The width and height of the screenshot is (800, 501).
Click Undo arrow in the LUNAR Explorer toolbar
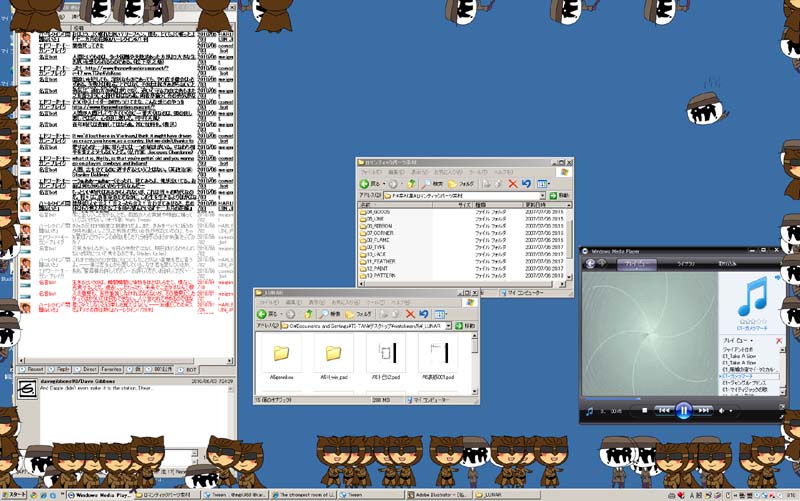click(423, 314)
